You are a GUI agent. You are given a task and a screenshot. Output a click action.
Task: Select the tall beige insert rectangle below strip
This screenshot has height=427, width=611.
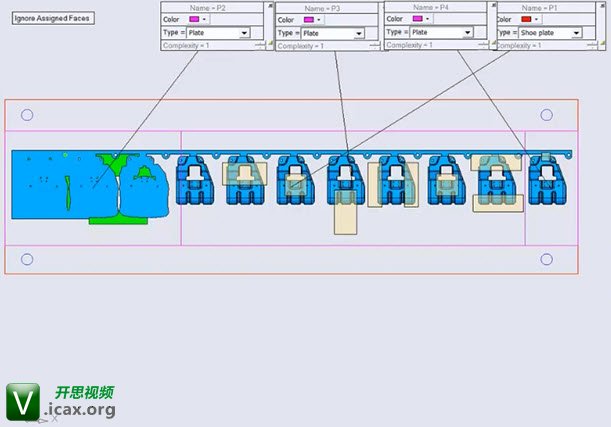346,213
